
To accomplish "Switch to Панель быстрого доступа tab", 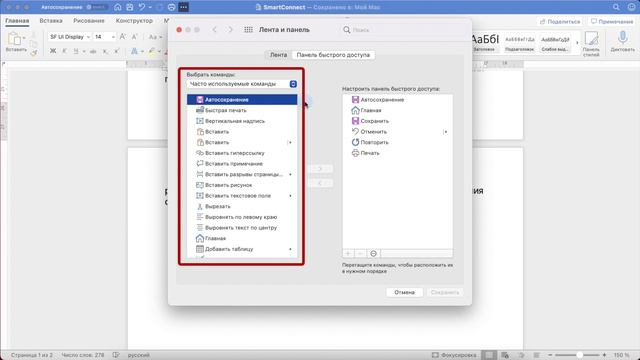I will tap(333, 55).
